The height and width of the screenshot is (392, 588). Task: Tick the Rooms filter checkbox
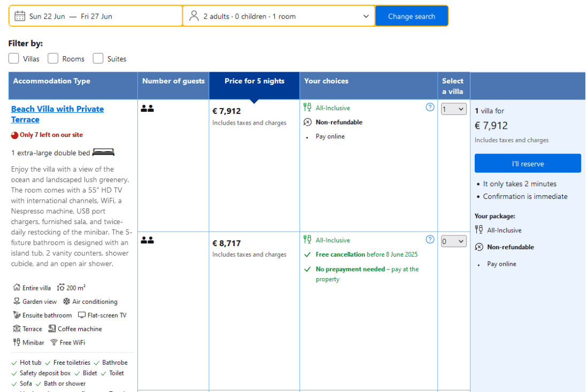click(53, 58)
